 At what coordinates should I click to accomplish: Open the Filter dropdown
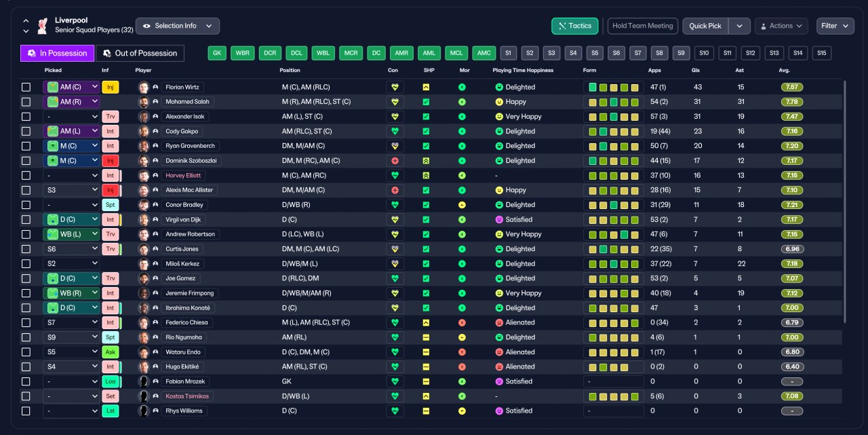pyautogui.click(x=835, y=26)
